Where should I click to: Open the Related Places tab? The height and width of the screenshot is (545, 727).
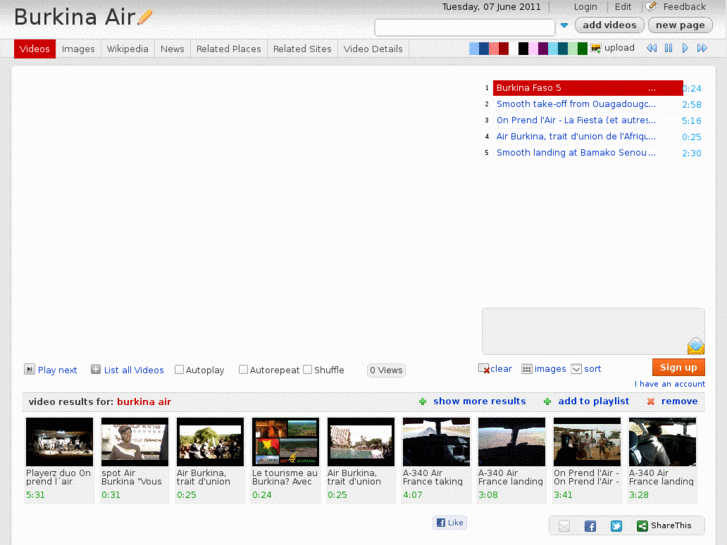pos(229,49)
